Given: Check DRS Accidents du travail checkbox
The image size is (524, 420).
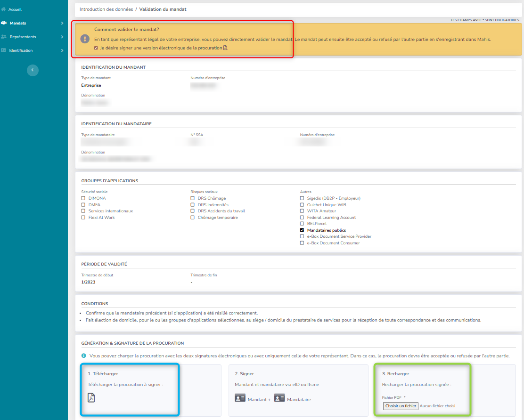Looking at the screenshot, I should click(x=192, y=211).
